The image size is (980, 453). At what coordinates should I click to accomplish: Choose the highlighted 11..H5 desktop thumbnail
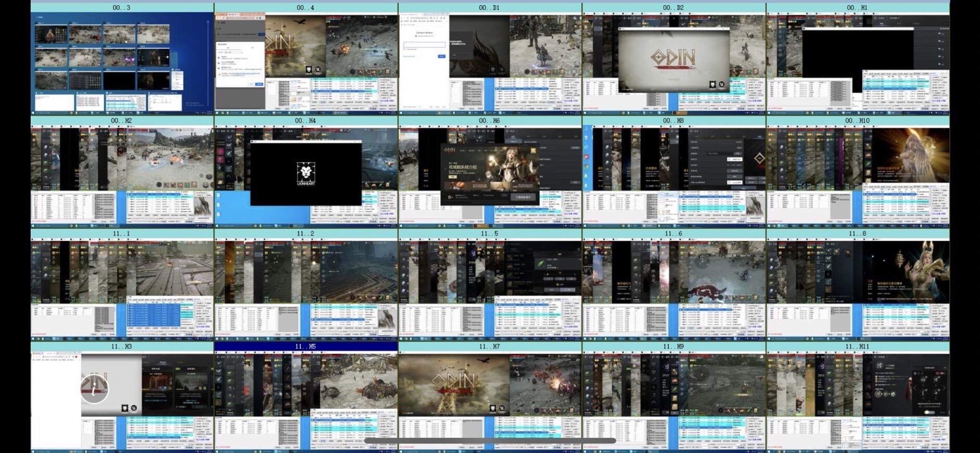click(306, 401)
